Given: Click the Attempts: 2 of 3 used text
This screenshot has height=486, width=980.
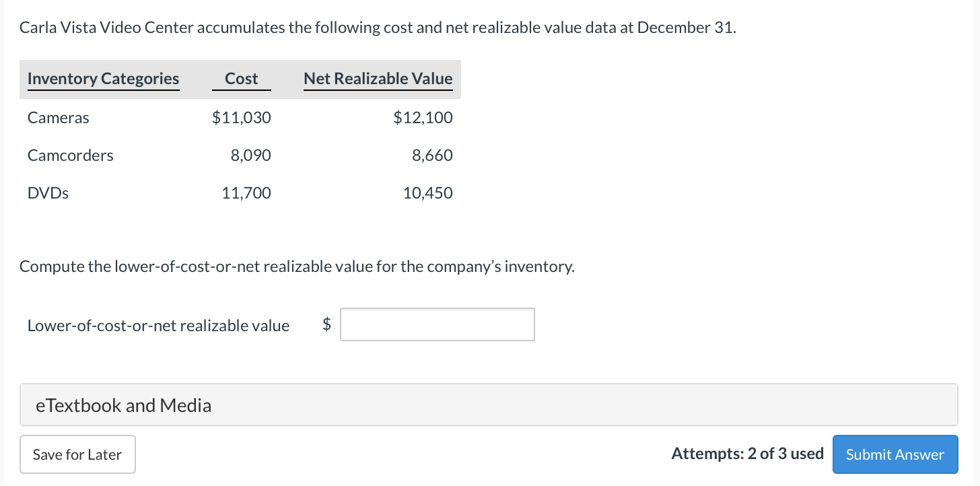Looking at the screenshot, I should 748,454.
